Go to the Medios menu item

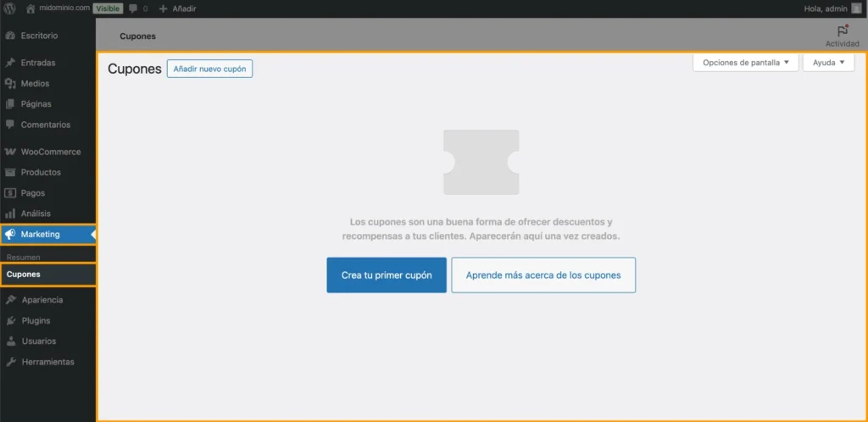pyautogui.click(x=47, y=84)
